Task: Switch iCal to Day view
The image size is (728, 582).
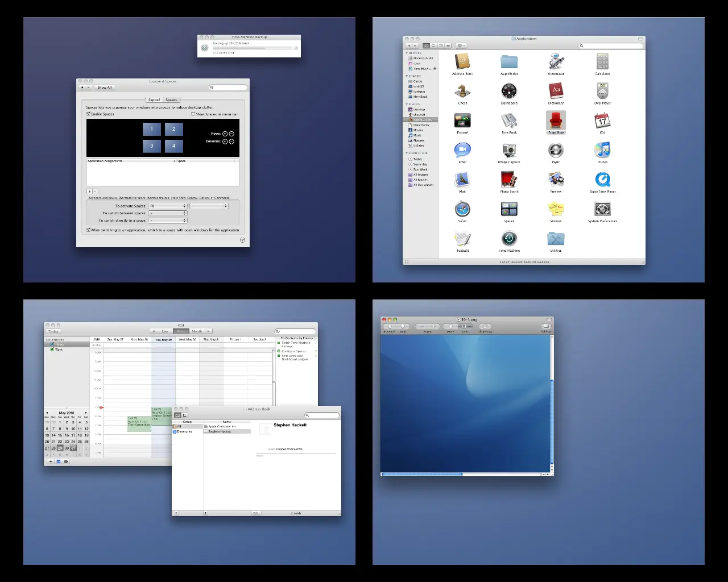Action: pos(165,331)
